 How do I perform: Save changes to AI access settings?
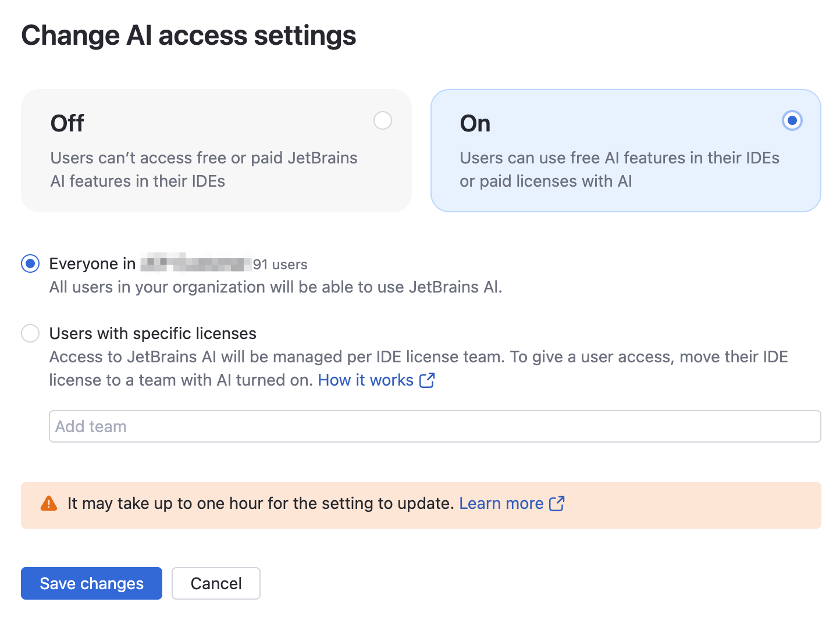click(91, 583)
